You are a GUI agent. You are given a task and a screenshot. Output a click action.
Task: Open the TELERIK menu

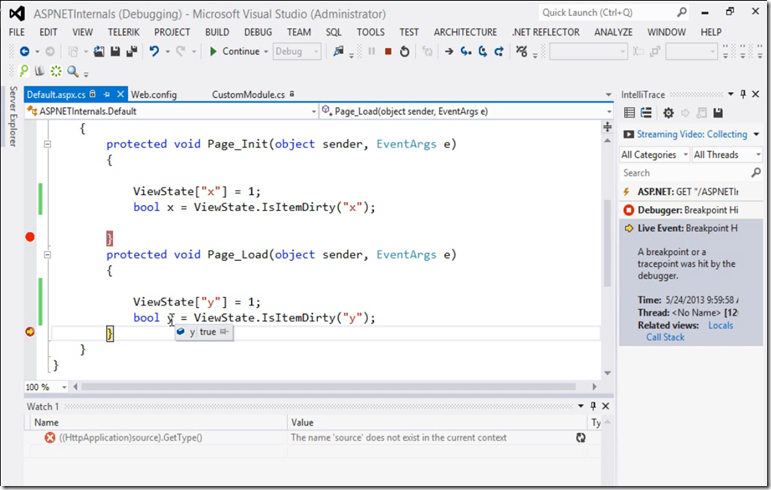click(124, 32)
